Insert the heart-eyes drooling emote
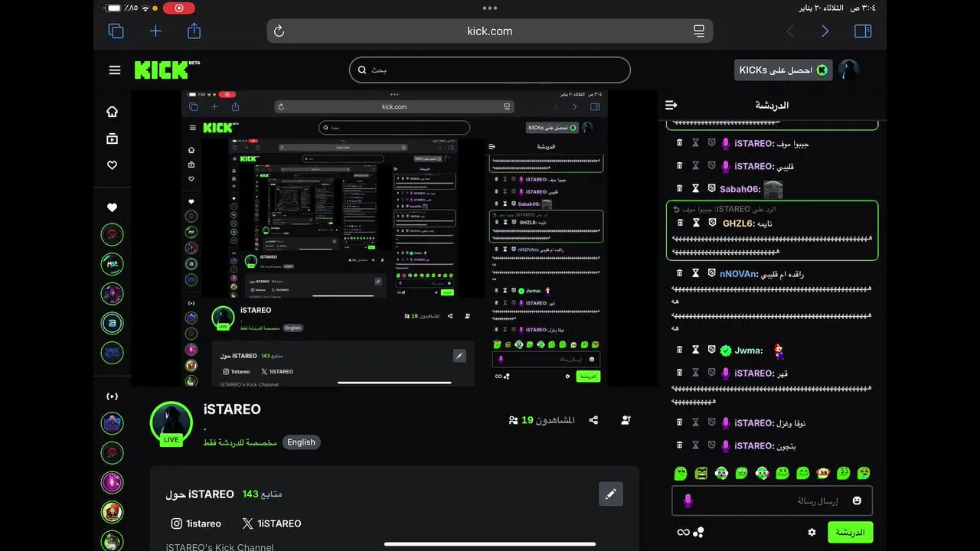Screen dimensions: 980x551 [864, 473]
